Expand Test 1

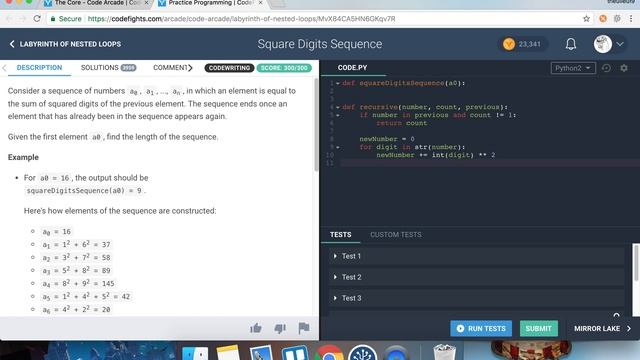pos(476,256)
